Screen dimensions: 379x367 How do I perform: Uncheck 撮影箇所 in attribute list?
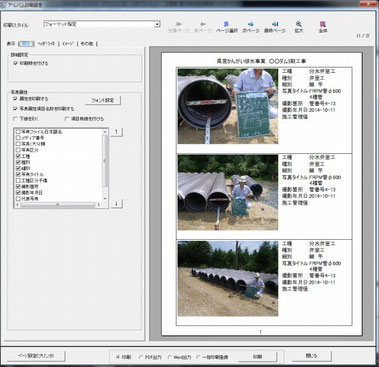click(x=18, y=187)
